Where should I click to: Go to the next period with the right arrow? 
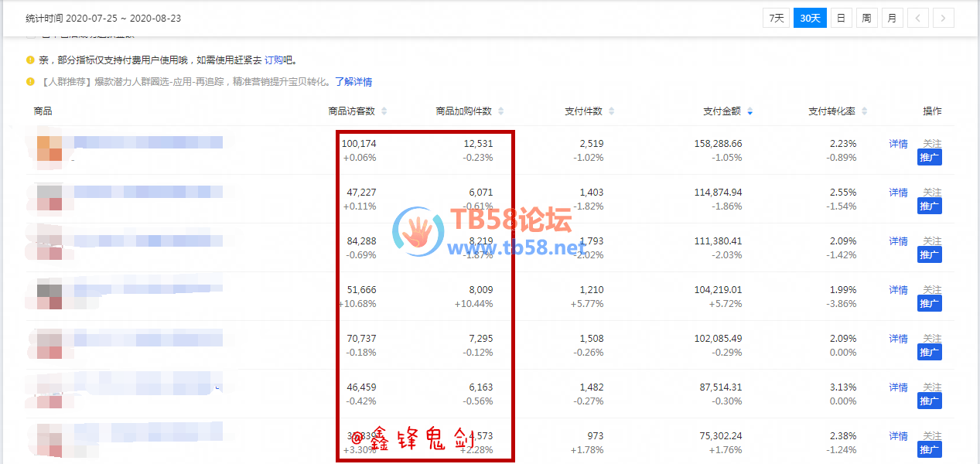point(944,18)
